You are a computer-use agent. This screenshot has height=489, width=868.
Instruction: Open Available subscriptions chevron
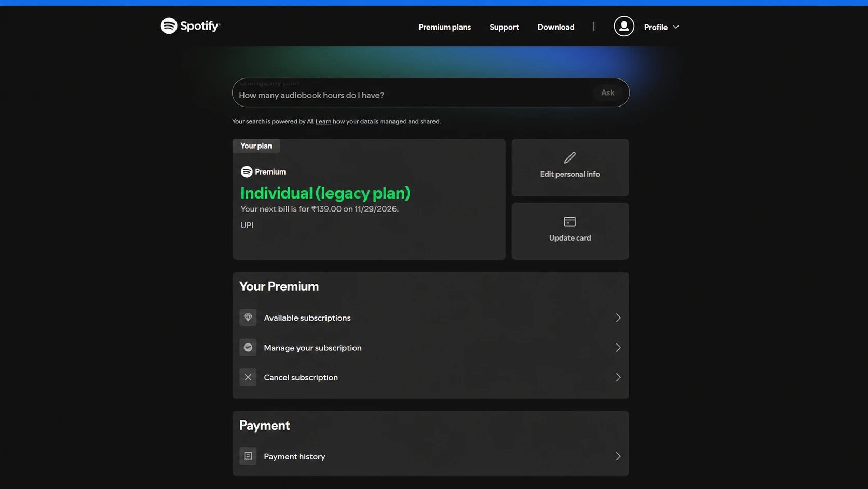[x=618, y=318]
